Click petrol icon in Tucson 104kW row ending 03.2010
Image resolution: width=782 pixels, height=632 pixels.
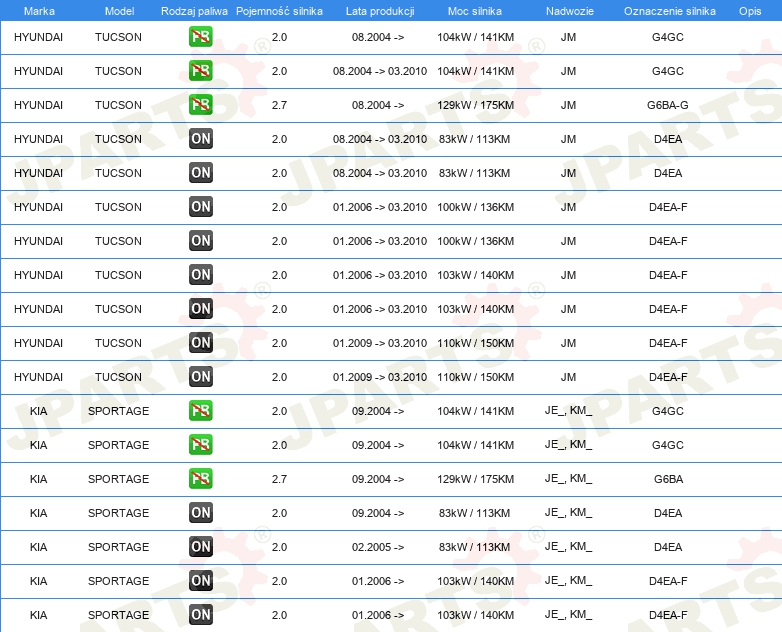[200, 71]
